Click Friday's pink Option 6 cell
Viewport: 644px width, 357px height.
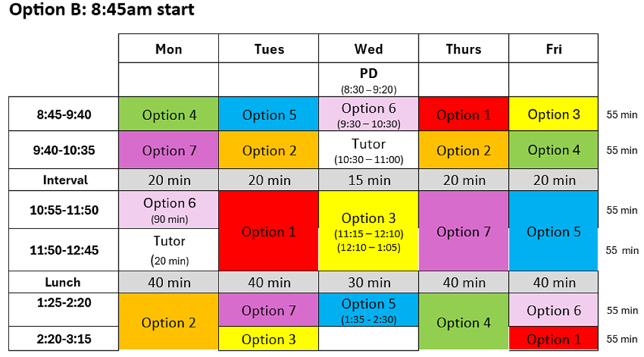pos(553,310)
